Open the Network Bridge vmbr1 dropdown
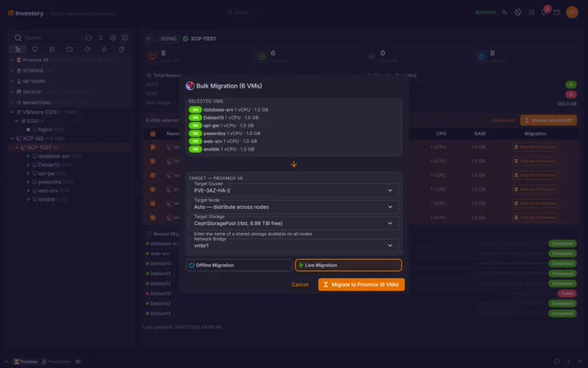The width and height of the screenshot is (588, 368). click(x=294, y=246)
